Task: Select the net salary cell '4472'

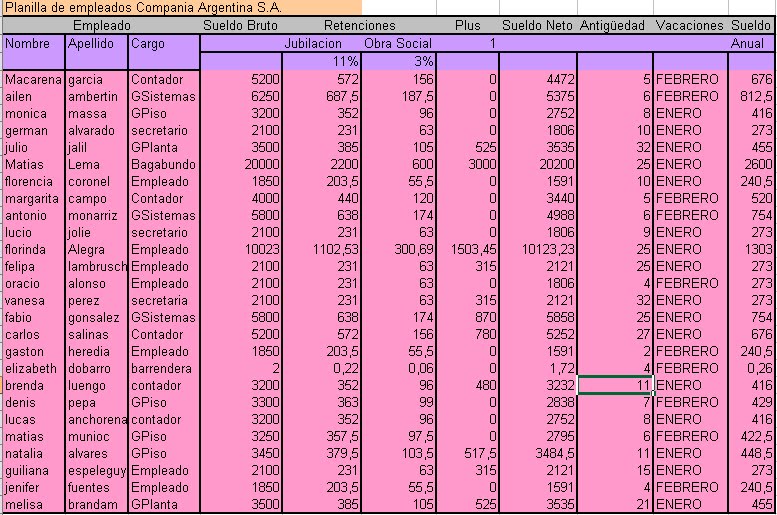Action: tap(538, 79)
